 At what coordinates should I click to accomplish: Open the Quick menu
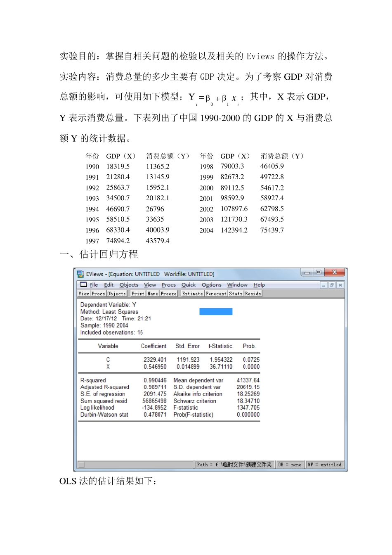point(189,285)
